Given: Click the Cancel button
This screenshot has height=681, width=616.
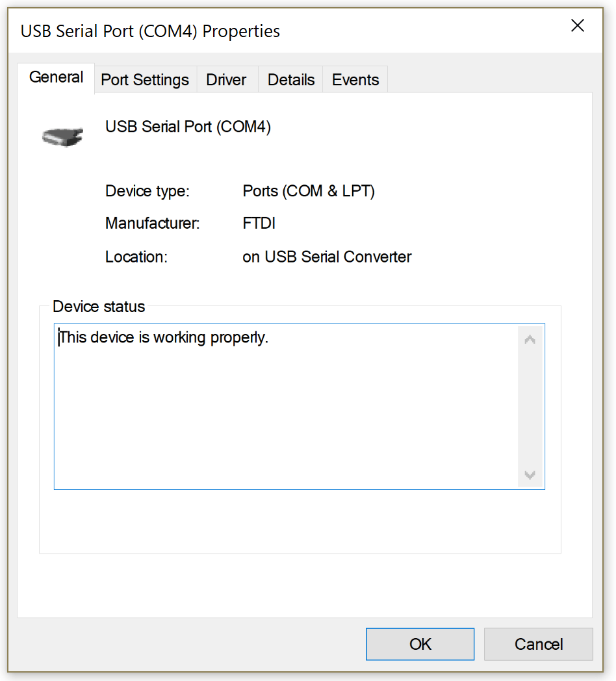Looking at the screenshot, I should click(538, 644).
